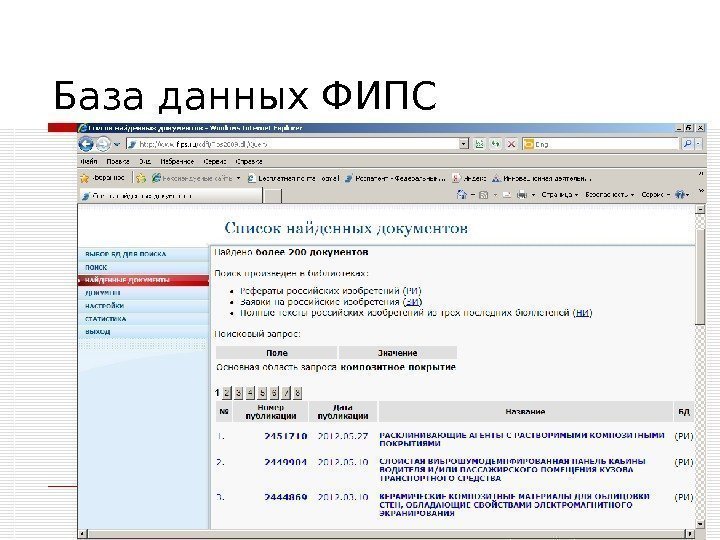720x540 pixels.
Task: Select Найденные документы sidebar item
Action: [144, 280]
